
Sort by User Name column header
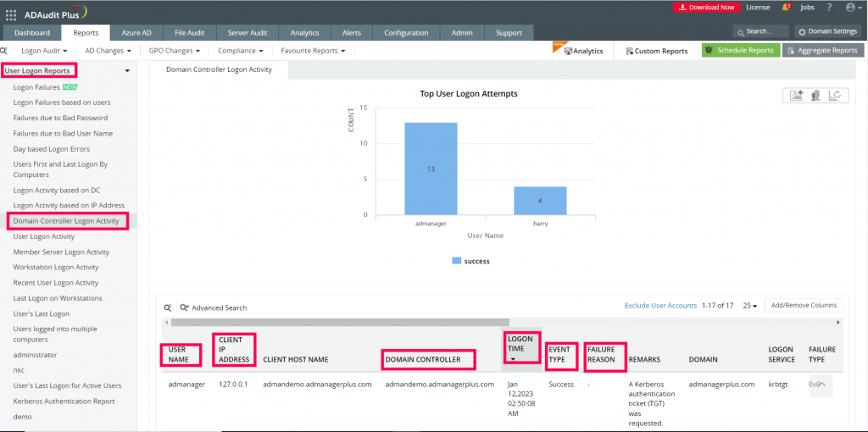pos(178,355)
